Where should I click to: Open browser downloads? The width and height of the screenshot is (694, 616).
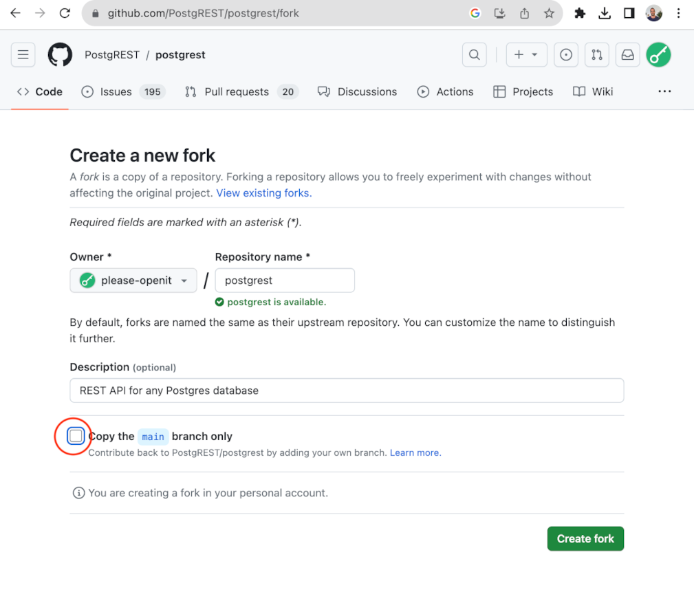coord(605,13)
